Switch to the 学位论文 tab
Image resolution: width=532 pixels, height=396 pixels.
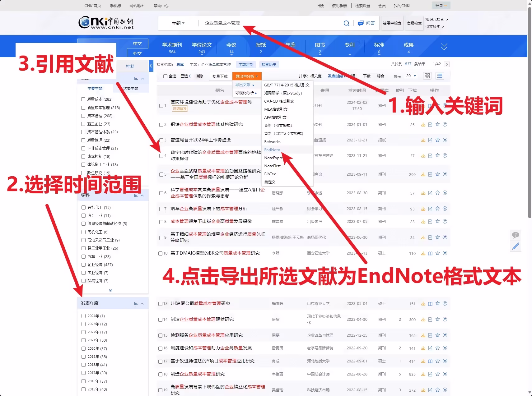[202, 45]
